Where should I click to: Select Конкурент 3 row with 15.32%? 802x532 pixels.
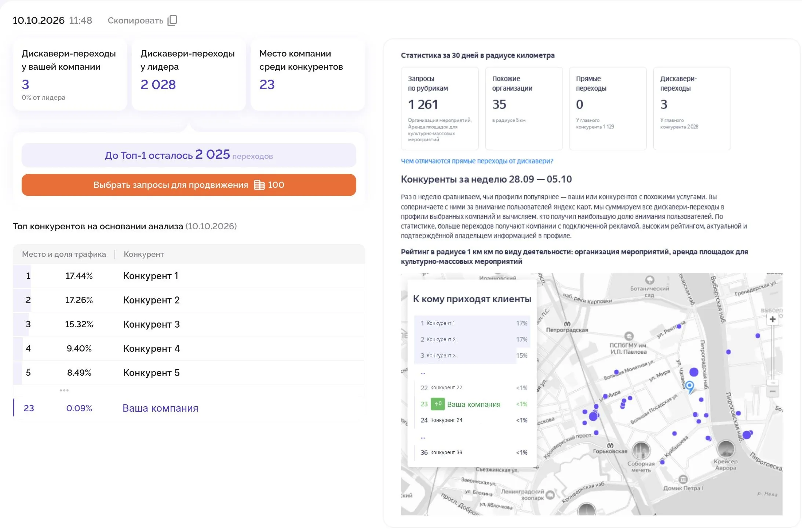(x=189, y=324)
